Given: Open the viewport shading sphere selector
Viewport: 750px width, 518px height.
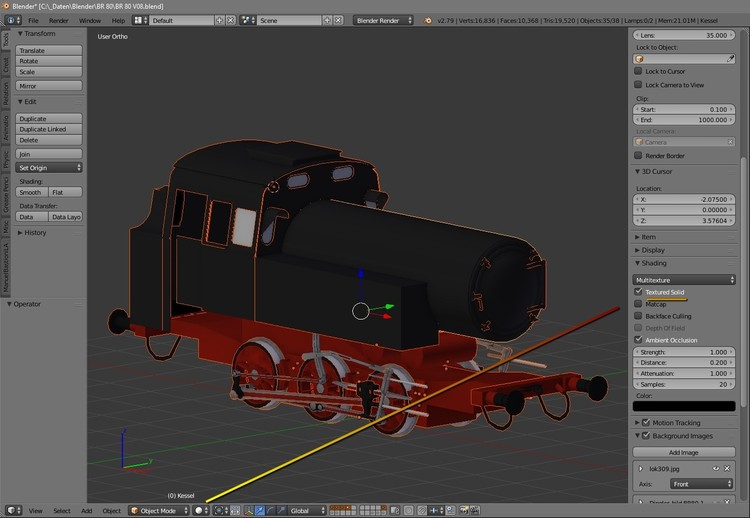Looking at the screenshot, I should pos(201,510).
